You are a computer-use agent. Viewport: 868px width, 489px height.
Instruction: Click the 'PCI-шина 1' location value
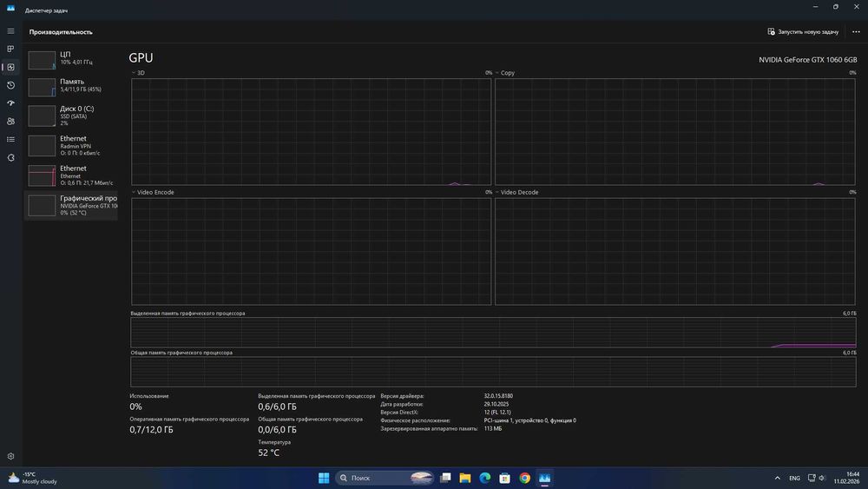click(x=529, y=420)
